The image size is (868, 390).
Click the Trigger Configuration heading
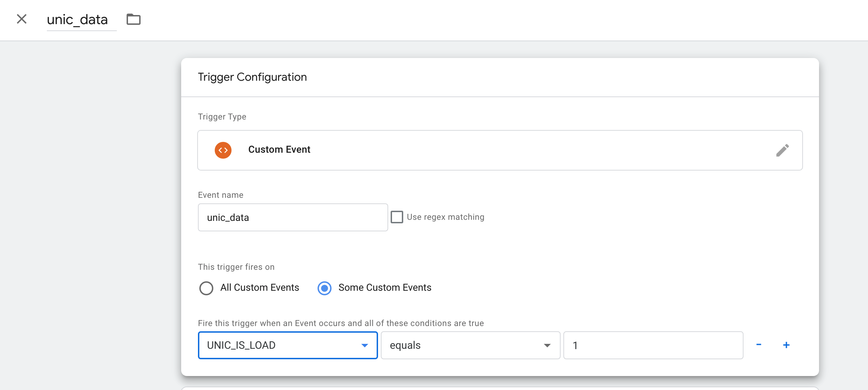click(252, 77)
